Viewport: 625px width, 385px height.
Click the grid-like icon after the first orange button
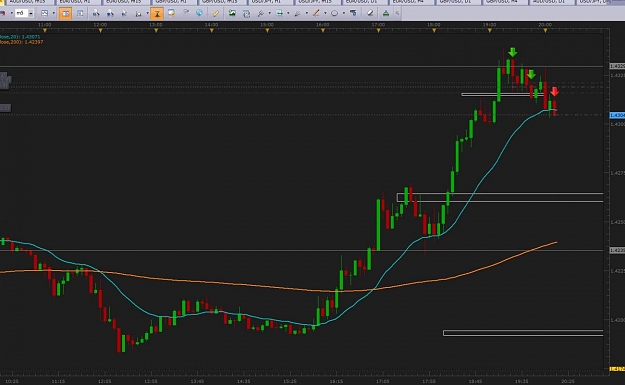click(x=80, y=13)
